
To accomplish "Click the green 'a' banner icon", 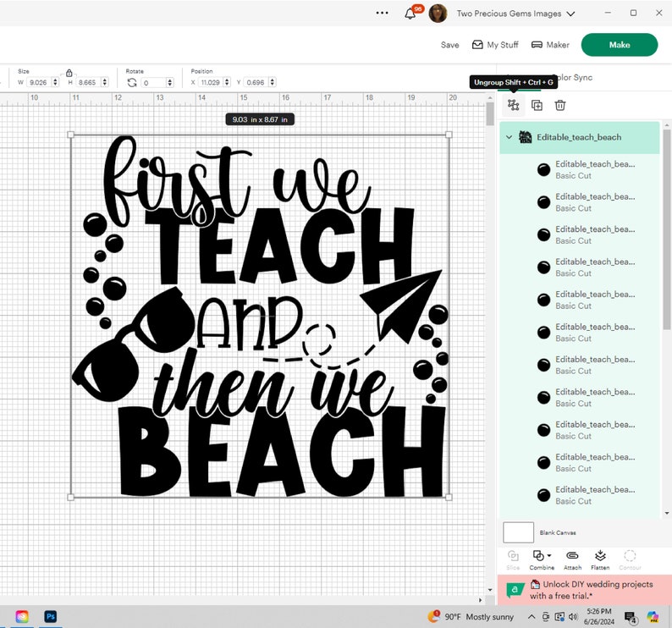I will [515, 590].
